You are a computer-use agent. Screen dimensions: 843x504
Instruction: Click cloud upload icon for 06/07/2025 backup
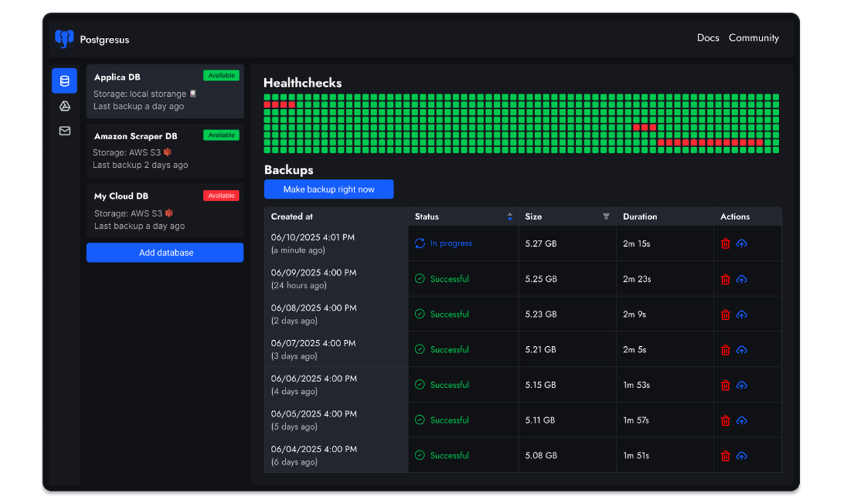[x=741, y=349]
